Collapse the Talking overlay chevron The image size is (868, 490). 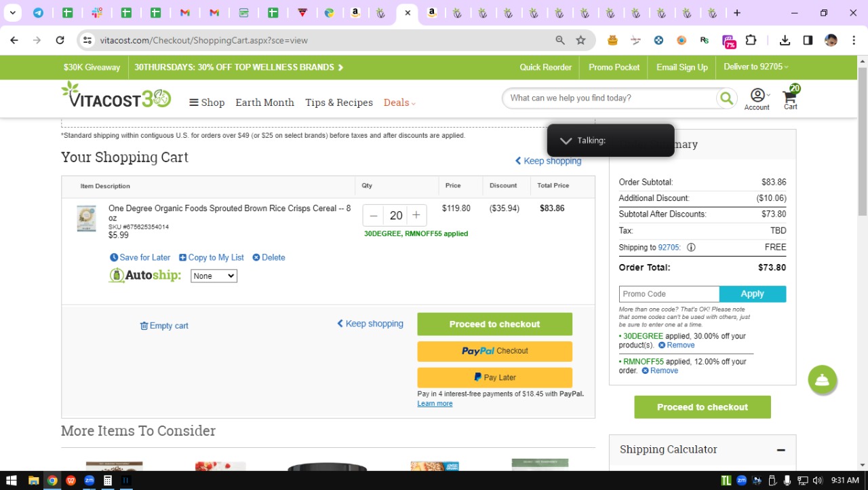566,140
